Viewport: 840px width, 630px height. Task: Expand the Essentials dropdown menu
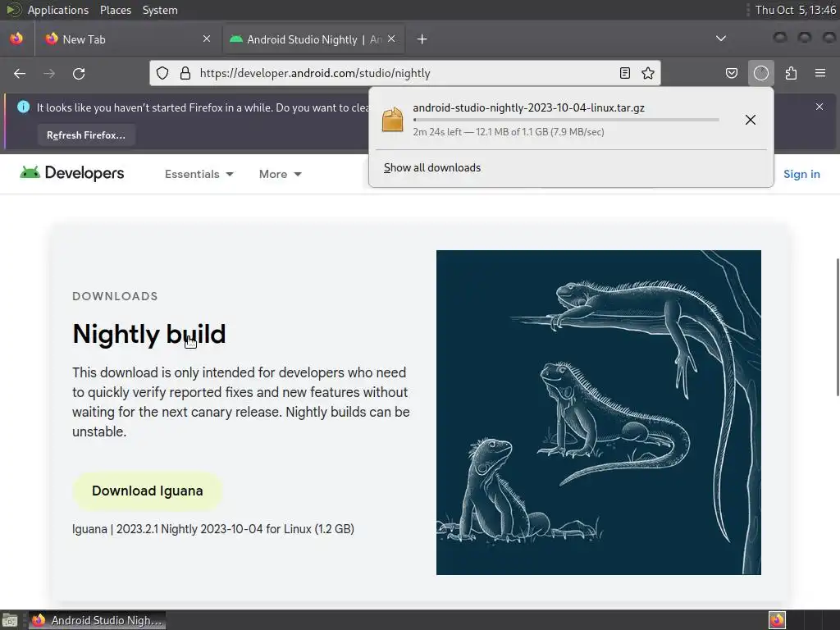[x=199, y=174]
